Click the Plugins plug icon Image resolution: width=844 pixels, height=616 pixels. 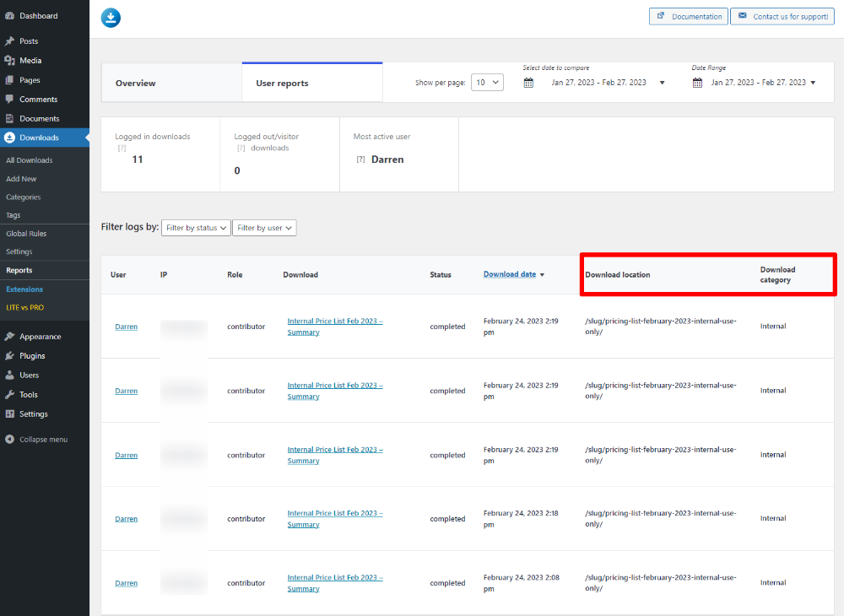(x=9, y=355)
